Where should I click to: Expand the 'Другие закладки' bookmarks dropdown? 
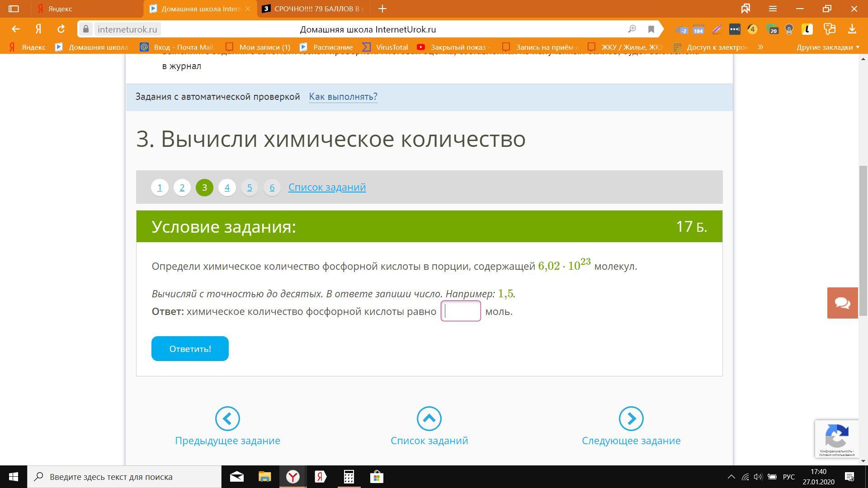click(828, 47)
